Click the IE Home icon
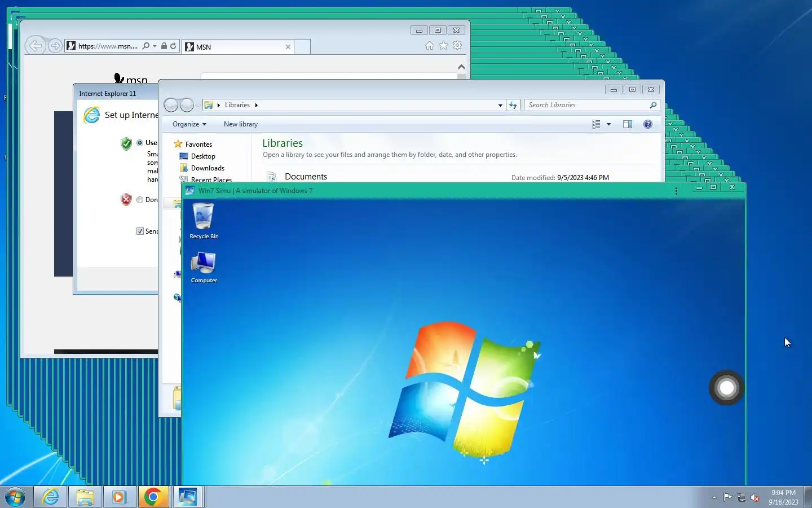The height and width of the screenshot is (508, 812). pos(429,46)
